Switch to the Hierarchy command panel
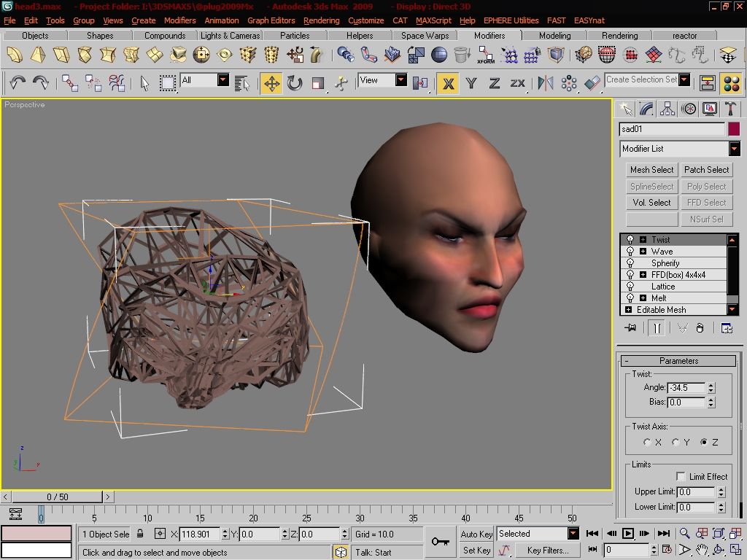Screen dimensions: 747x560 click(x=667, y=109)
